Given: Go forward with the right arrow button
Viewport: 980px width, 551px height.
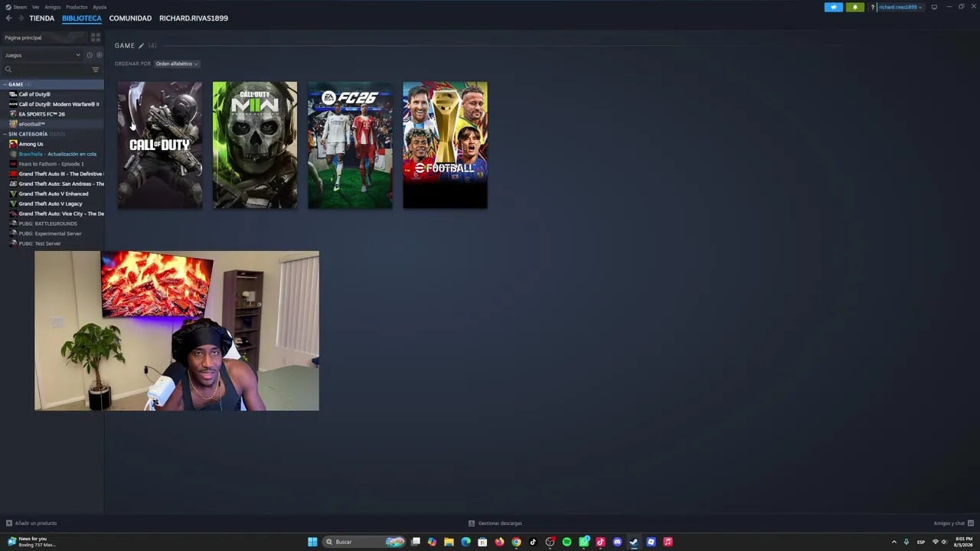Looking at the screenshot, I should 20,18.
